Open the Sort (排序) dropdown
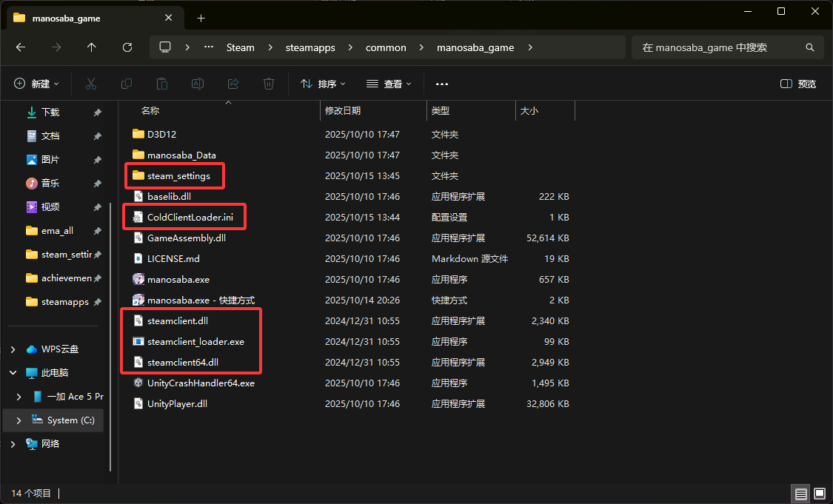 click(323, 84)
